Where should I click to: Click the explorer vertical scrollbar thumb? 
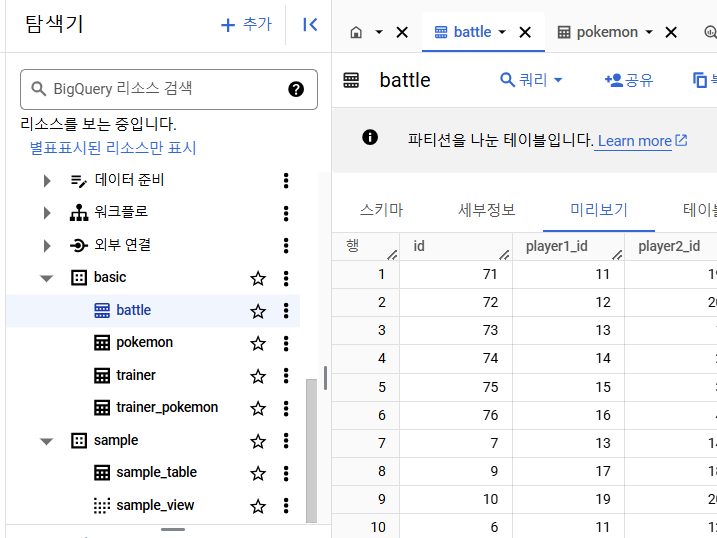point(311,450)
